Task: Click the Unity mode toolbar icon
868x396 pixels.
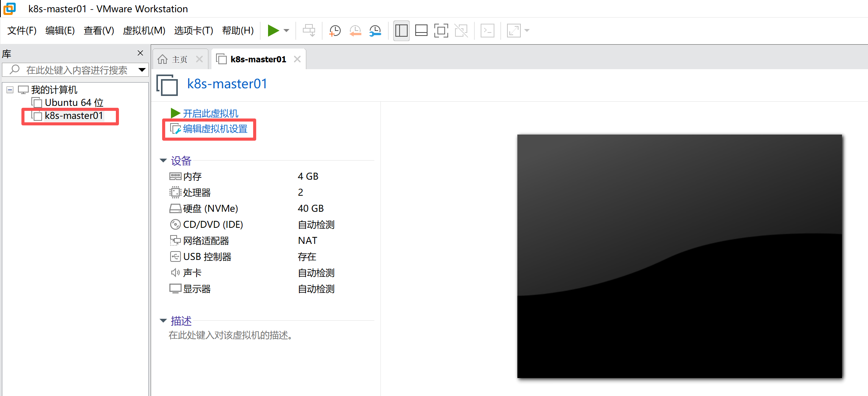Action: click(461, 31)
